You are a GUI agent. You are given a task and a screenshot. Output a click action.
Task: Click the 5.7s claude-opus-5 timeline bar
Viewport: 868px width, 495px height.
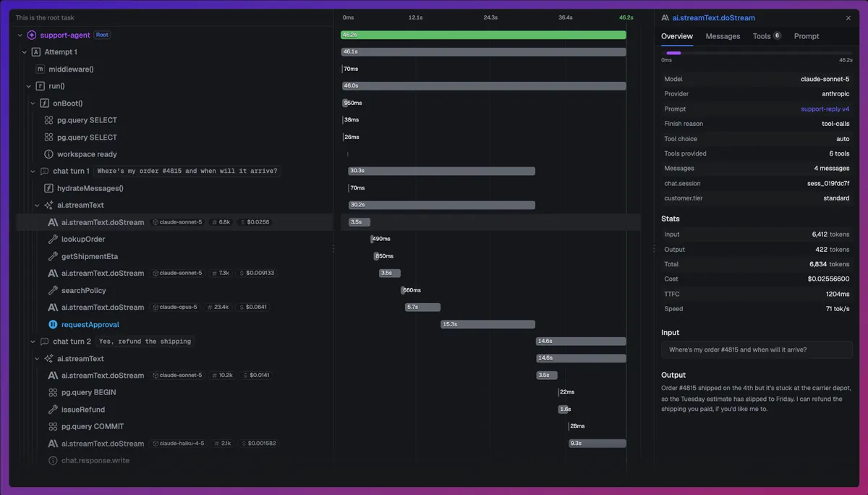pos(422,308)
